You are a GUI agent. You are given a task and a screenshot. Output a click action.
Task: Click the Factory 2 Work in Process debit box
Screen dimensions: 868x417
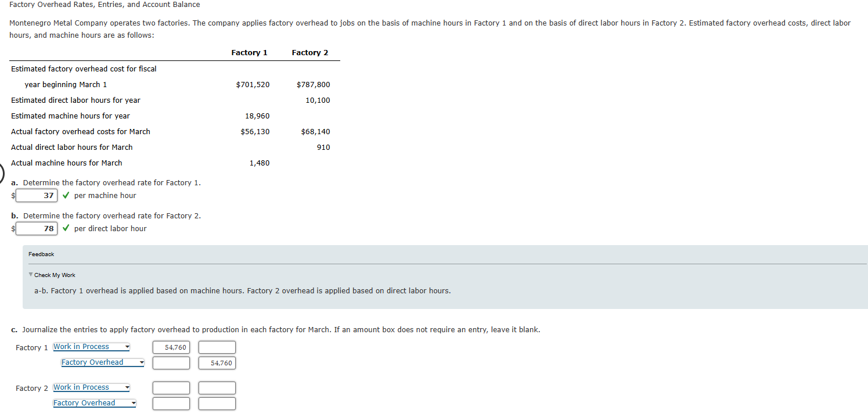[x=171, y=387]
